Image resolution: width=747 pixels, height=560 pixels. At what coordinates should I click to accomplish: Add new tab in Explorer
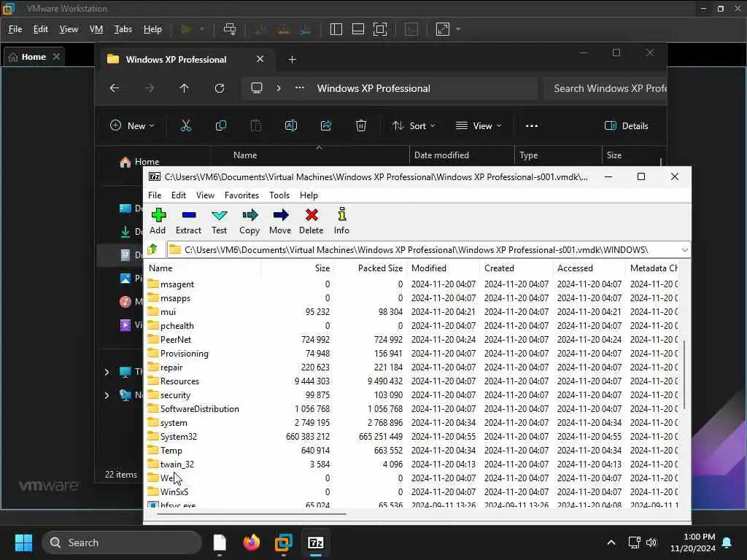coord(293,60)
